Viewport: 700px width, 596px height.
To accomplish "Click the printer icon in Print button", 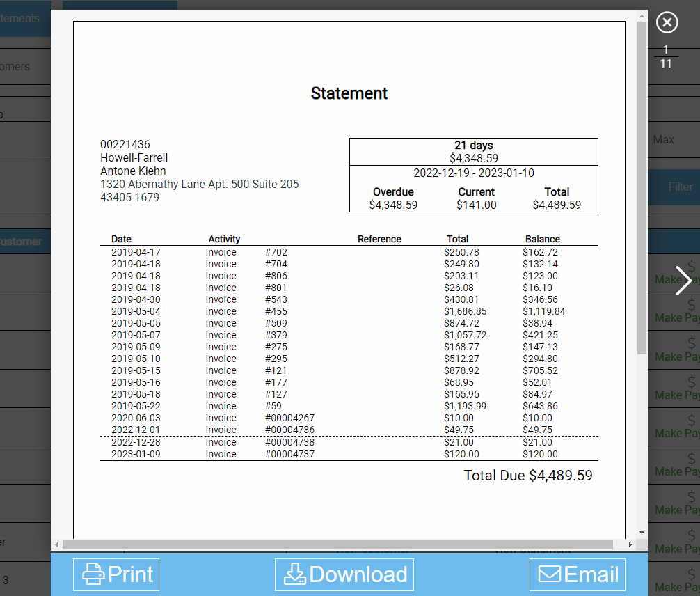I will (x=93, y=574).
